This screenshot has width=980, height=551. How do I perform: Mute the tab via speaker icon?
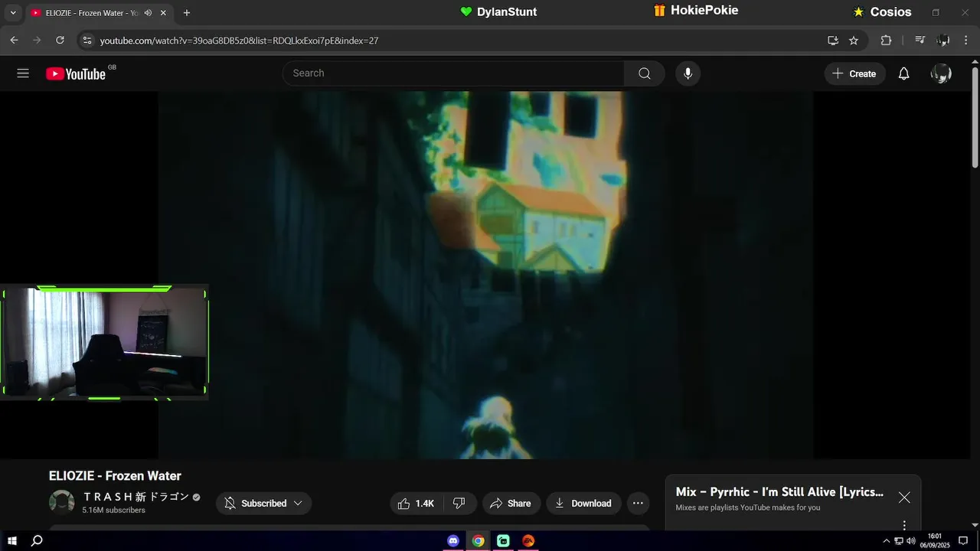(x=148, y=13)
